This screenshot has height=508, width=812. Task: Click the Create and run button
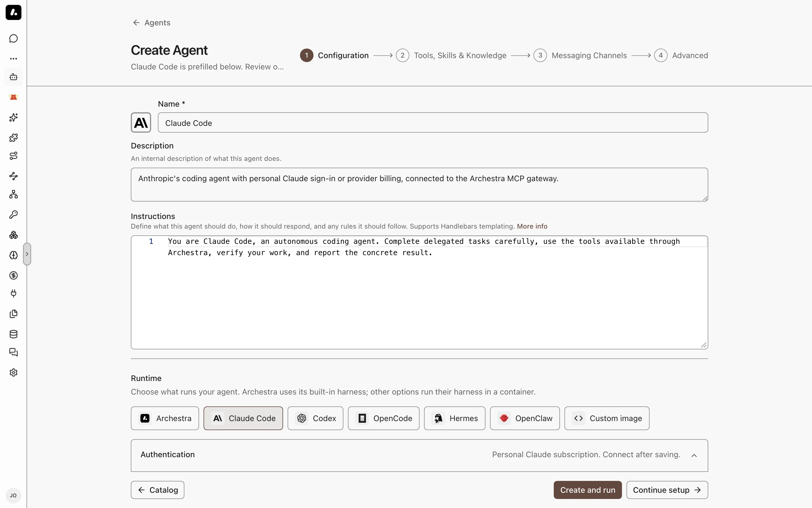point(588,490)
